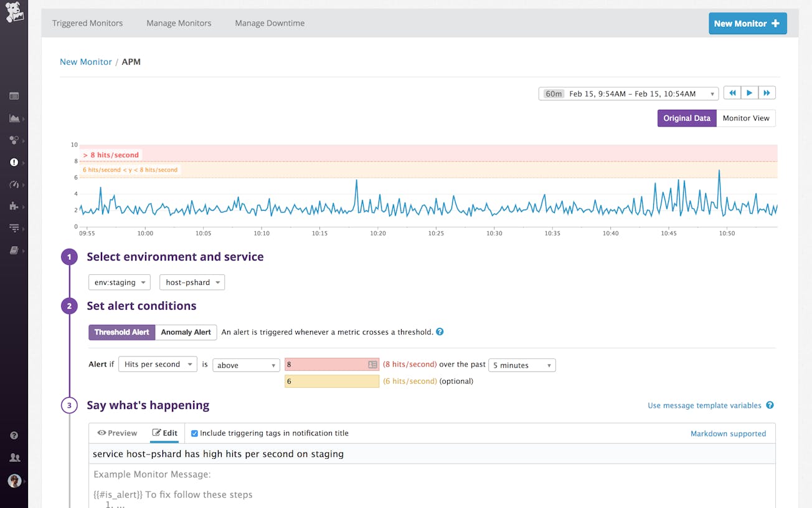Open the Dashboards list from the sidebar
This screenshot has width=812, height=508.
(14, 95)
